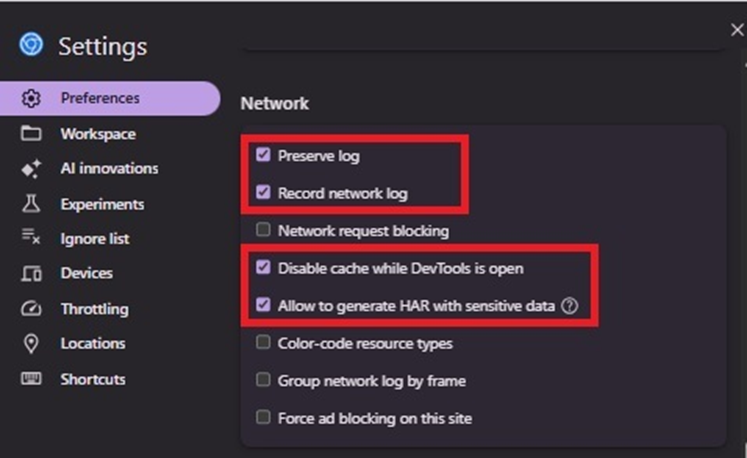Click the Locations pin icon
747x458 pixels.
31,344
